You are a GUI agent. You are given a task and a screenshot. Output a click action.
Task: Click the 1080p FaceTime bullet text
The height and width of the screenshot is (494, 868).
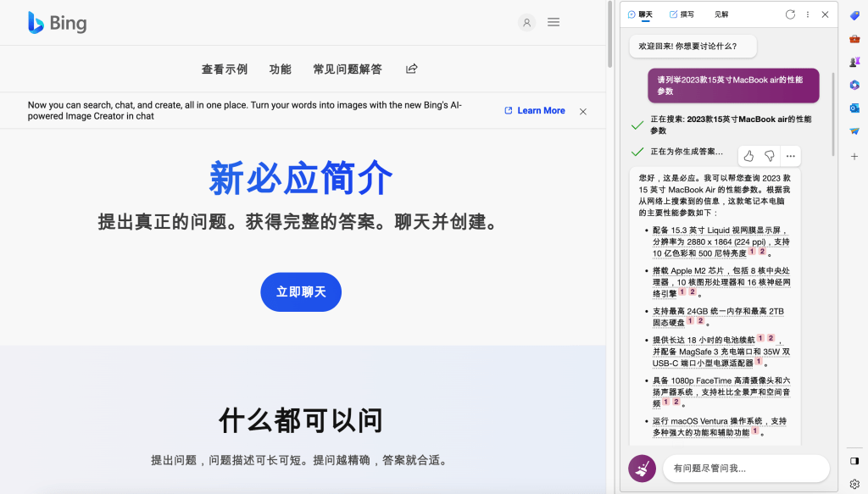(721, 391)
